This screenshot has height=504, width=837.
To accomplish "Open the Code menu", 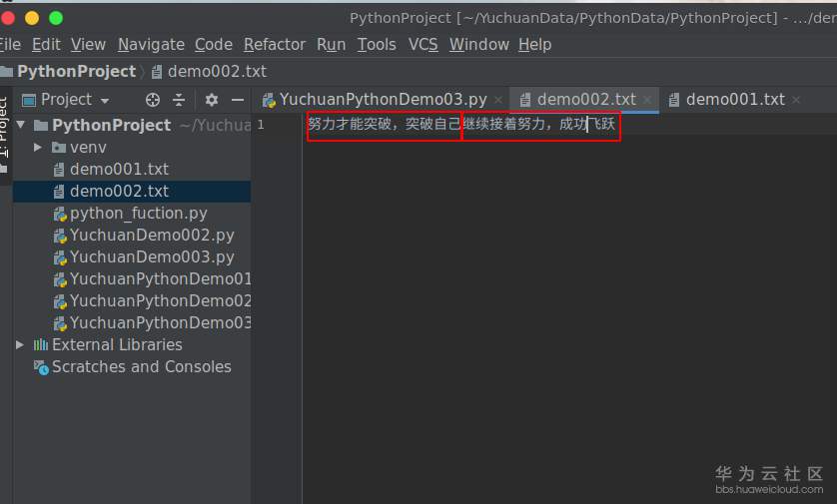I will click(x=214, y=44).
